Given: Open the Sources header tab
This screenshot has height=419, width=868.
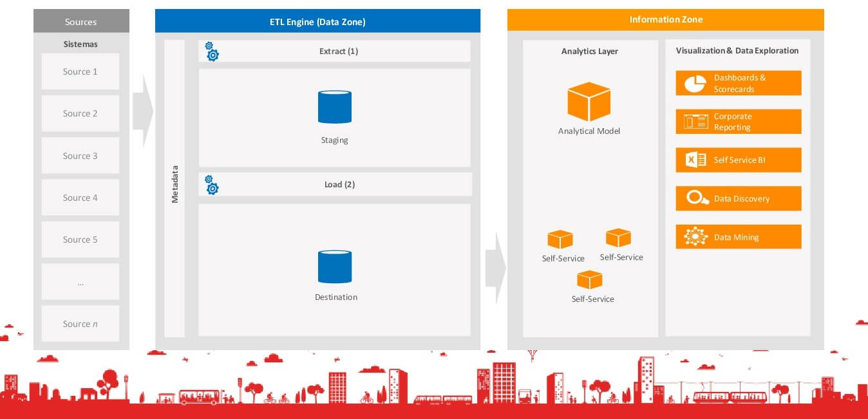Looking at the screenshot, I should click(x=81, y=22).
